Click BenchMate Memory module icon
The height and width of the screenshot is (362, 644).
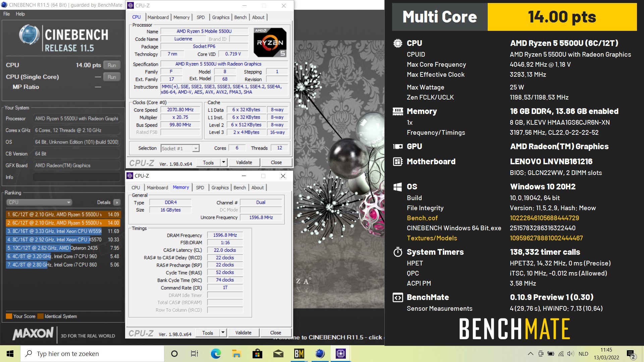pos(398,111)
